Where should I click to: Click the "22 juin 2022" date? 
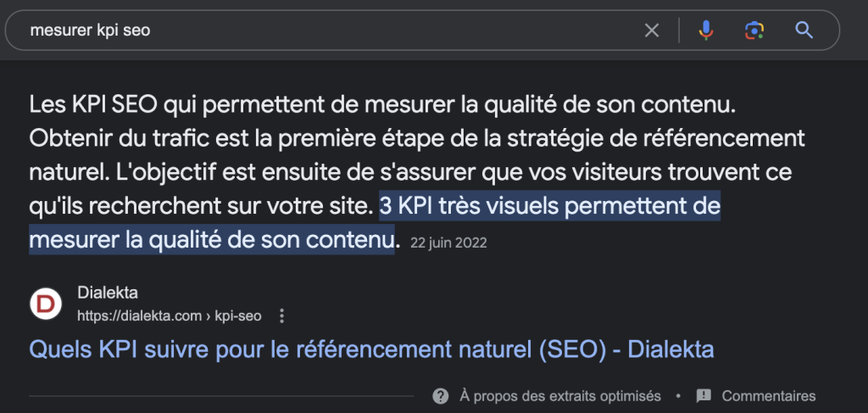pos(448,243)
